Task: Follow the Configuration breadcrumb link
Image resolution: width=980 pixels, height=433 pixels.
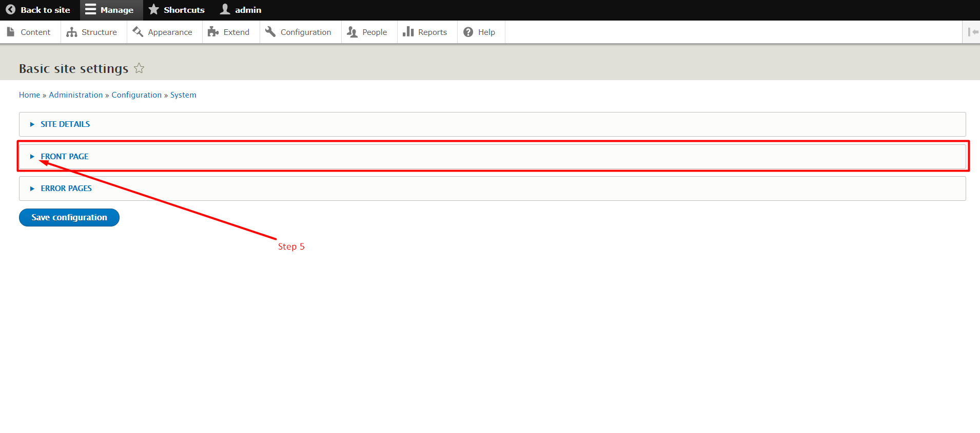Action: 136,95
